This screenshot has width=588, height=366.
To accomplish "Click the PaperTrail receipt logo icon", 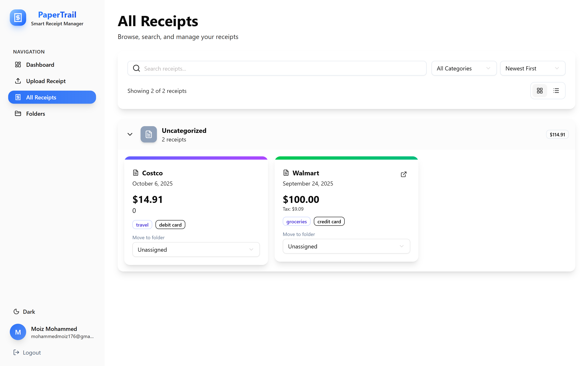I will click(x=18, y=17).
